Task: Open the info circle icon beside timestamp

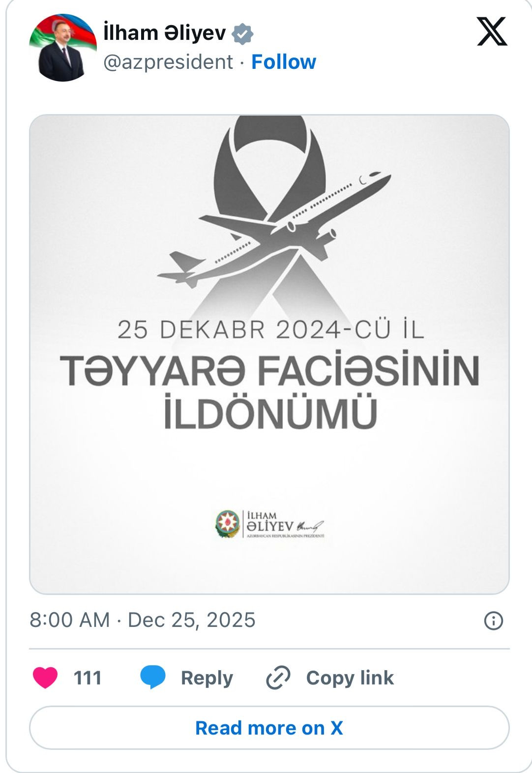Action: (494, 621)
